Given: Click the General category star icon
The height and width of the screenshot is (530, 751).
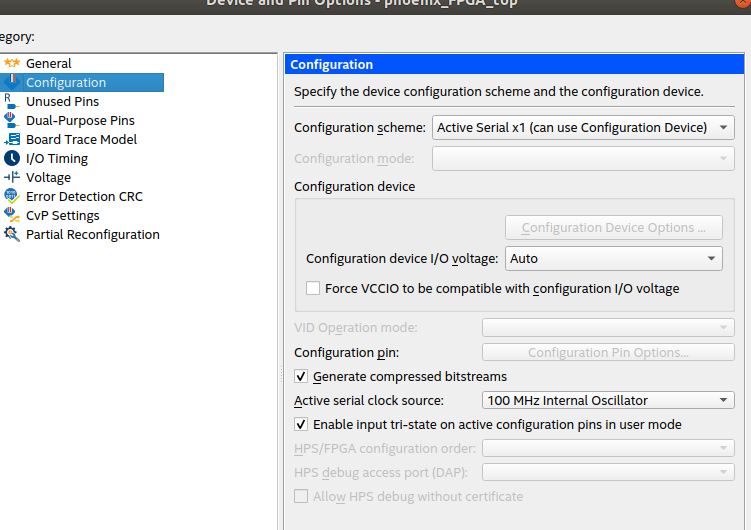Looking at the screenshot, I should [x=12, y=63].
